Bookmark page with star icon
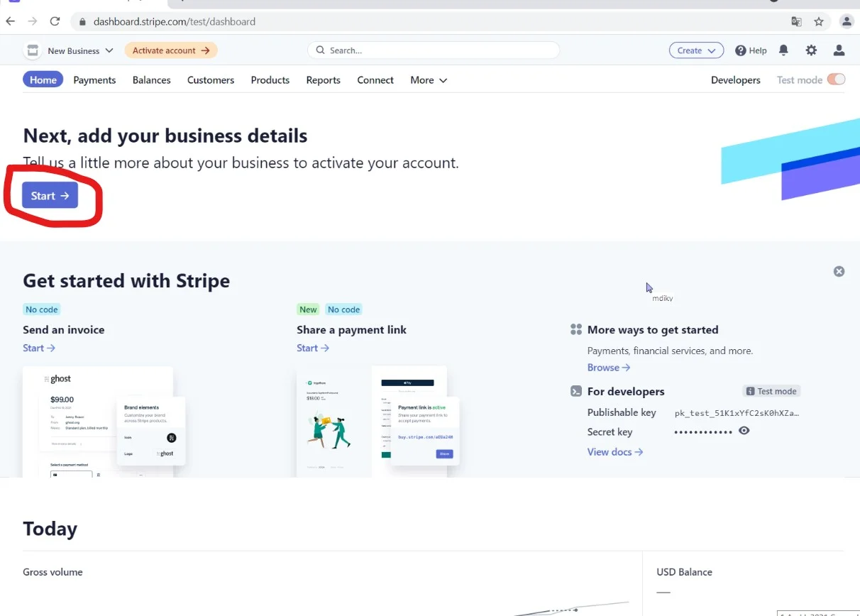 819,21
